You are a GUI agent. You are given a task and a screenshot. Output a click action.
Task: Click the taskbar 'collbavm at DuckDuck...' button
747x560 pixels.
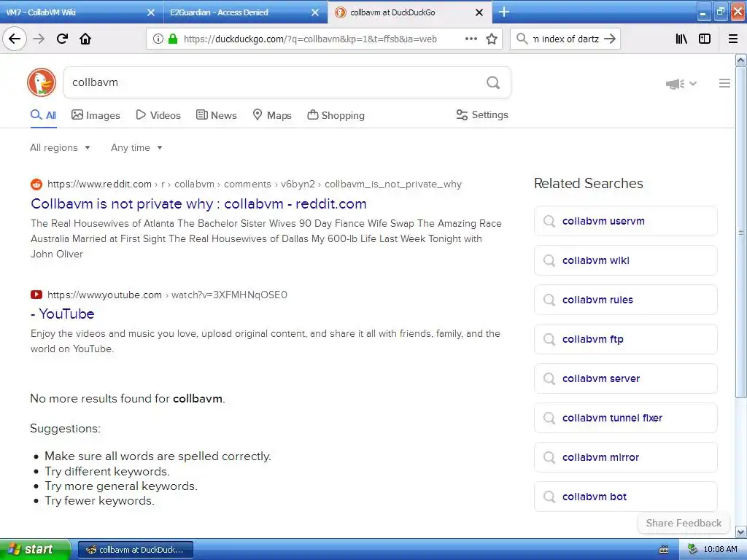tap(135, 550)
